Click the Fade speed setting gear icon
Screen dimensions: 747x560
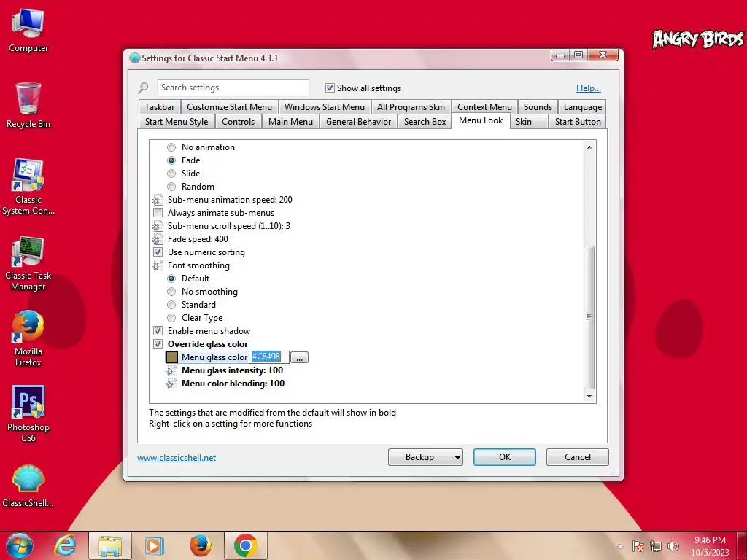tap(158, 239)
